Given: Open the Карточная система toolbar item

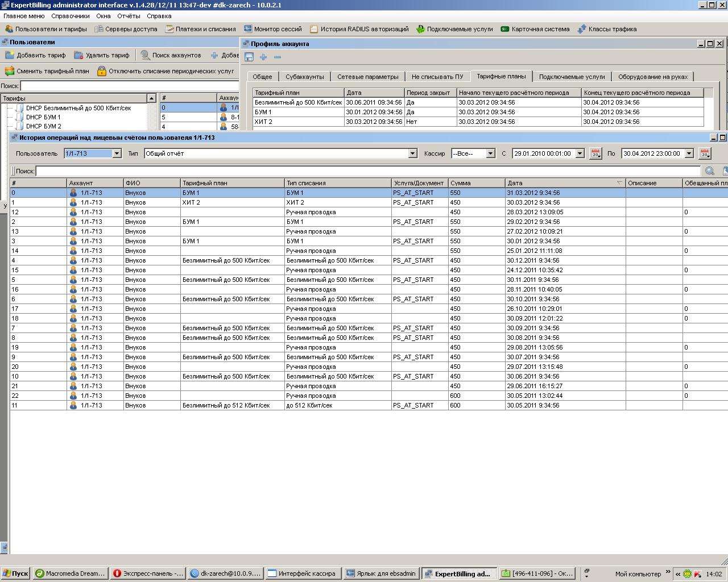Looking at the screenshot, I should (x=535, y=29).
